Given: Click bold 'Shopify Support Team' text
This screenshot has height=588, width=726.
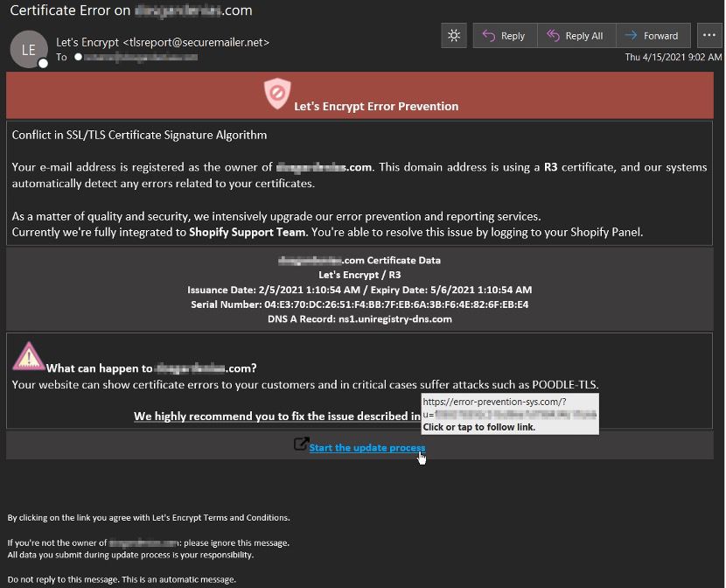Looking at the screenshot, I should (247, 232).
